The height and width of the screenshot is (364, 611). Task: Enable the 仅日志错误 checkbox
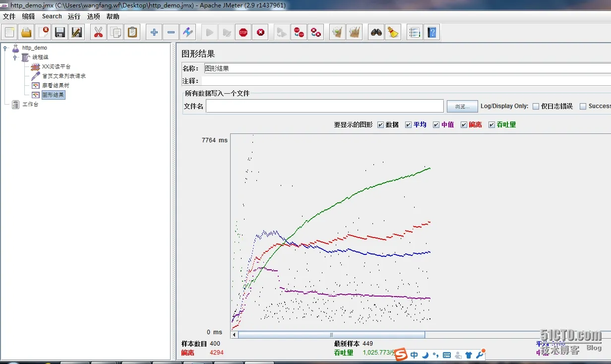tap(536, 106)
